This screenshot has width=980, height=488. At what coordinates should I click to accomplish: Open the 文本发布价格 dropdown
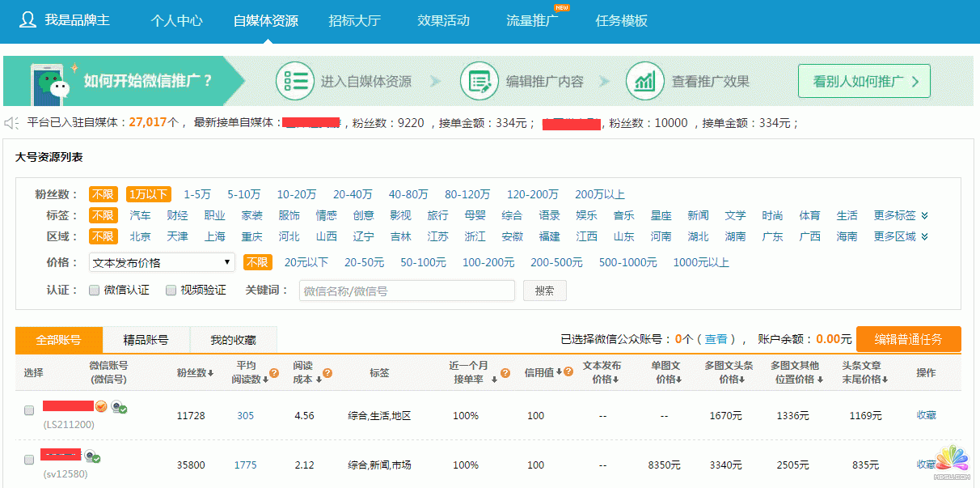click(160, 262)
